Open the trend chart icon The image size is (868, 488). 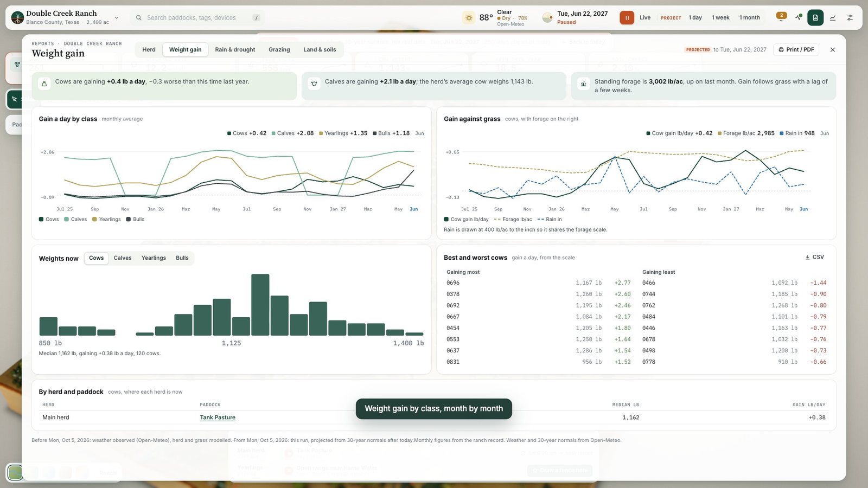click(x=833, y=18)
